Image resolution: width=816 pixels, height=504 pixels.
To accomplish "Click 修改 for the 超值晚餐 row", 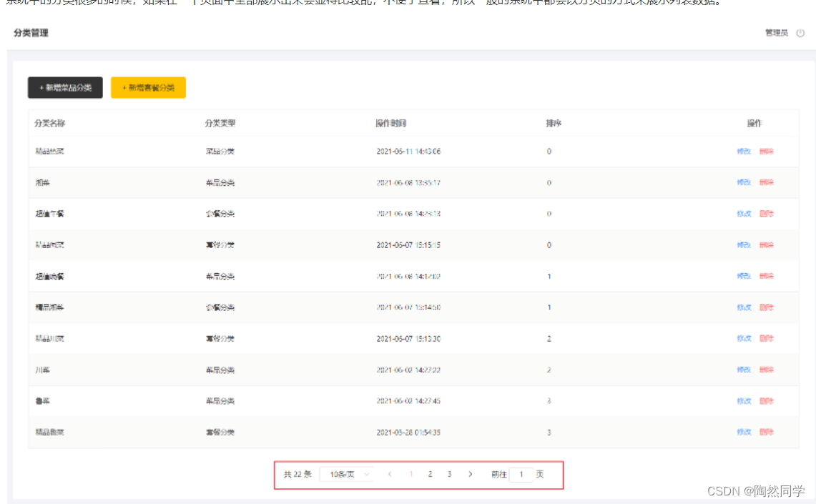I will [744, 276].
